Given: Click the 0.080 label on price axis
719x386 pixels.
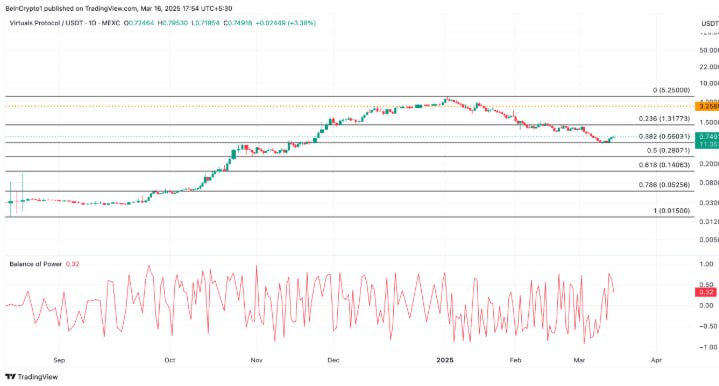Looking at the screenshot, I should point(709,183).
